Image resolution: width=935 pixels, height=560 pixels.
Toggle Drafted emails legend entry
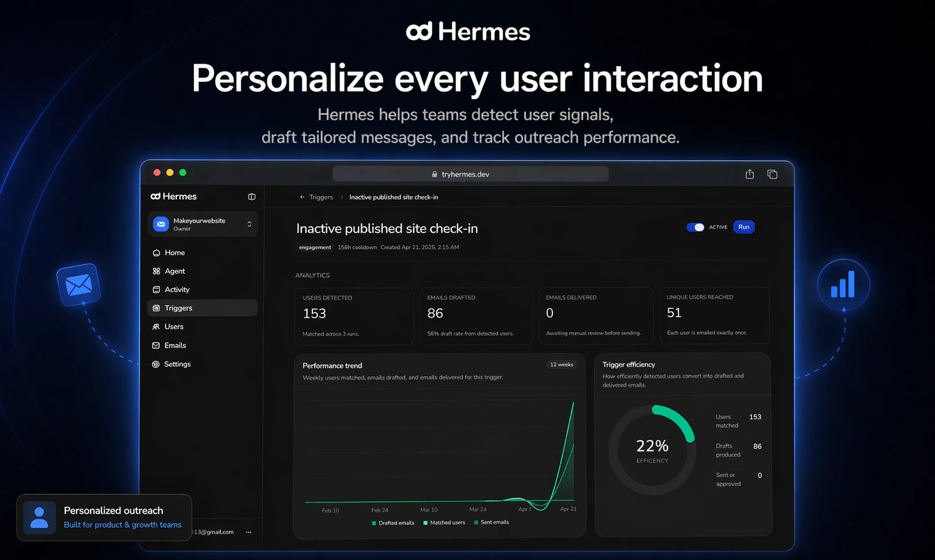[393, 523]
